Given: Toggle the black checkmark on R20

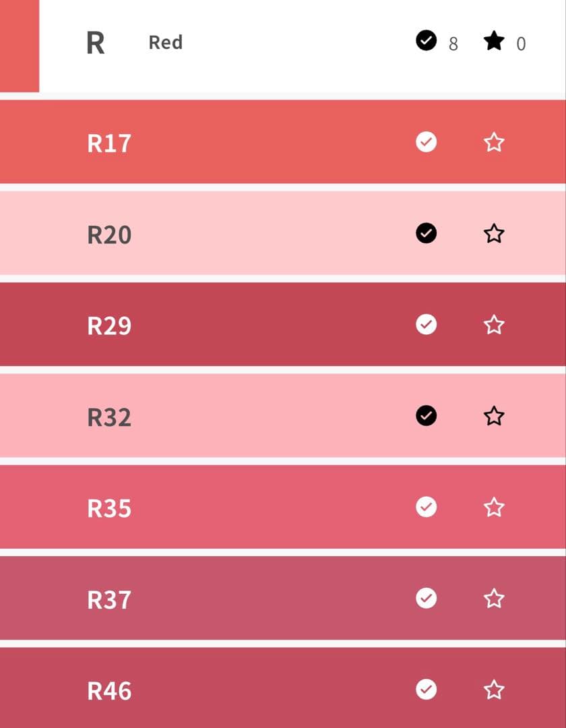Looking at the screenshot, I should pyautogui.click(x=426, y=233).
